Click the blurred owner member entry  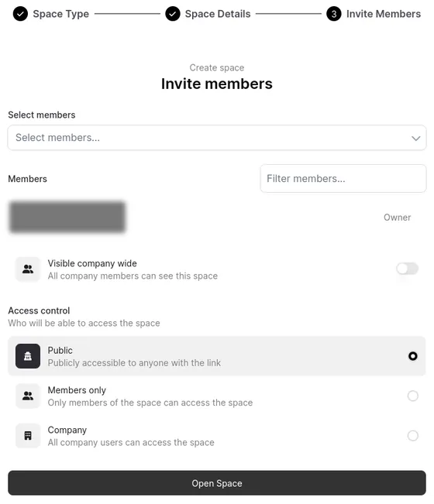coord(67,217)
